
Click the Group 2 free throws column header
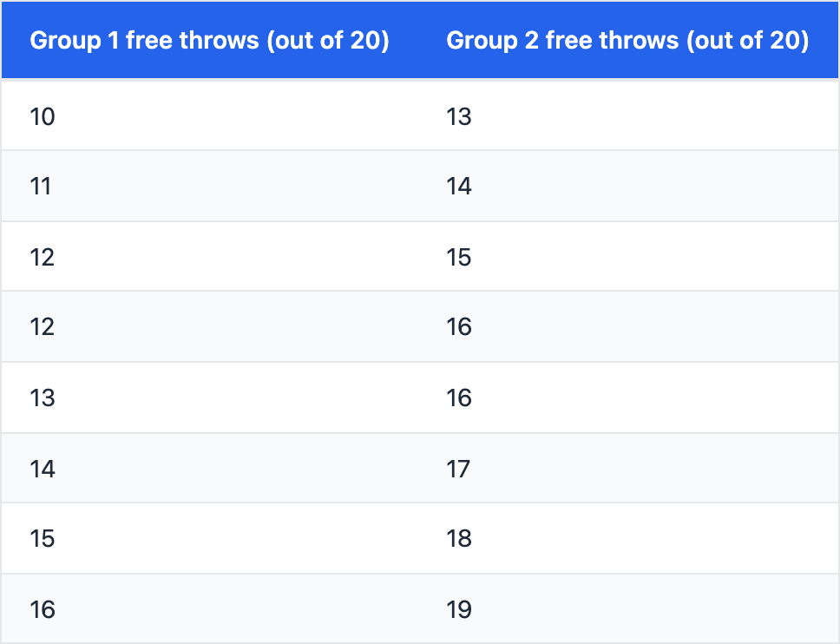coord(627,41)
